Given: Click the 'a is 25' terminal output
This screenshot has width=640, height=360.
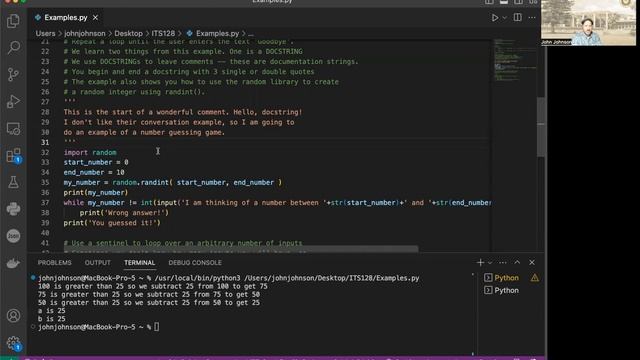Looking at the screenshot, I should [51, 311].
